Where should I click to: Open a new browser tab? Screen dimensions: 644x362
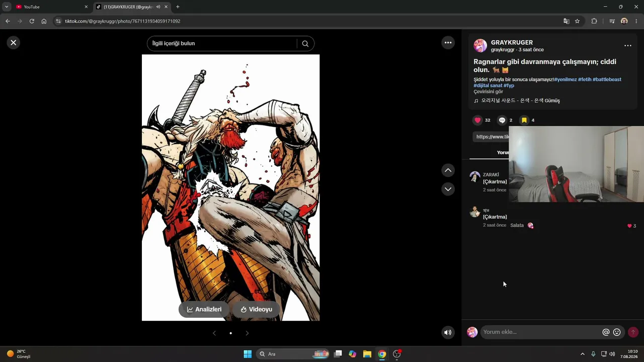pyautogui.click(x=178, y=7)
